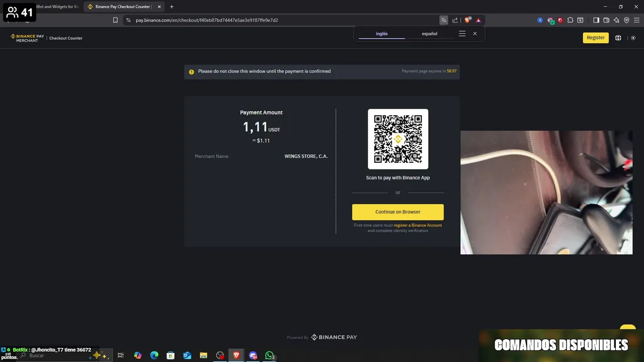Open translate options hamburger menu
The width and height of the screenshot is (644, 362).
coord(462,34)
